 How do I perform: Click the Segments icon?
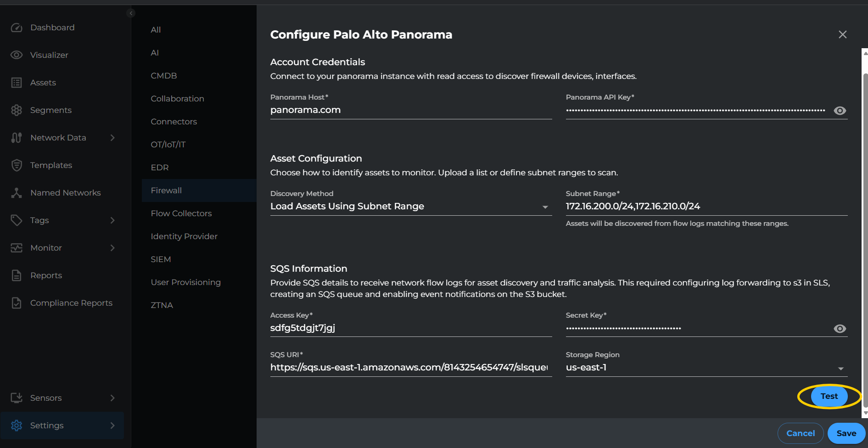[x=17, y=110]
